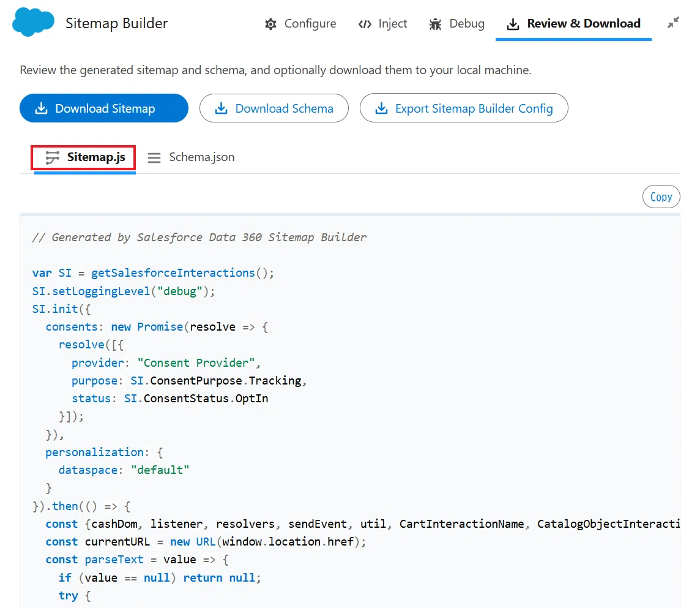Select the Review & Download tab

point(574,24)
